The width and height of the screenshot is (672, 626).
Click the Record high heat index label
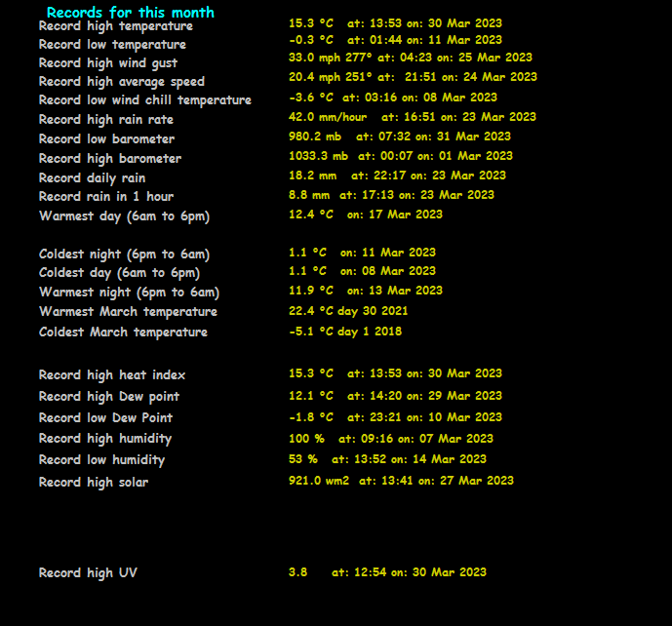click(112, 375)
